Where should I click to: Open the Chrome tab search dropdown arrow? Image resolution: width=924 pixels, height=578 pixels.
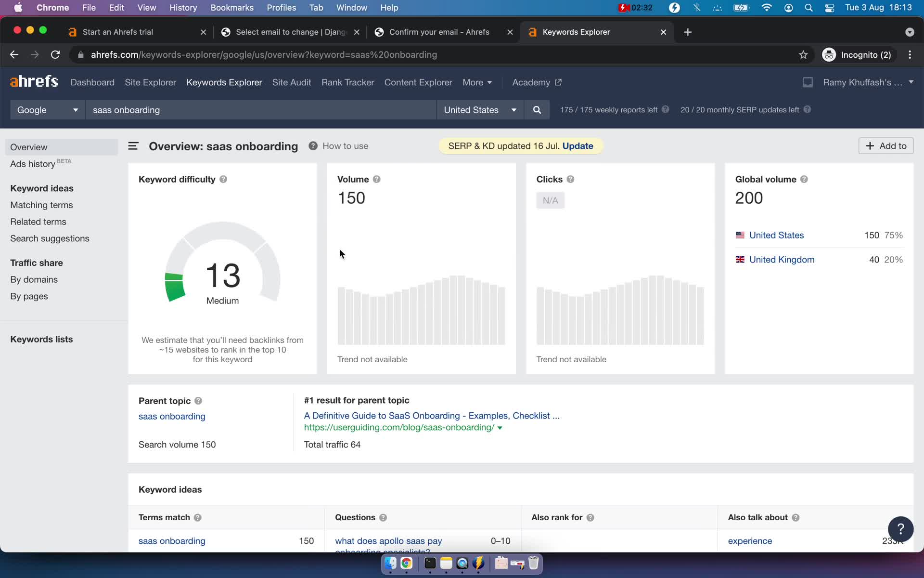tap(910, 32)
